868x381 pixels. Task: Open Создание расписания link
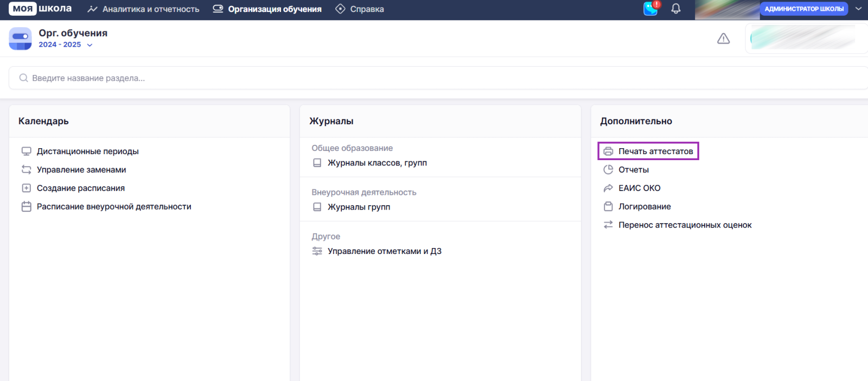click(81, 188)
